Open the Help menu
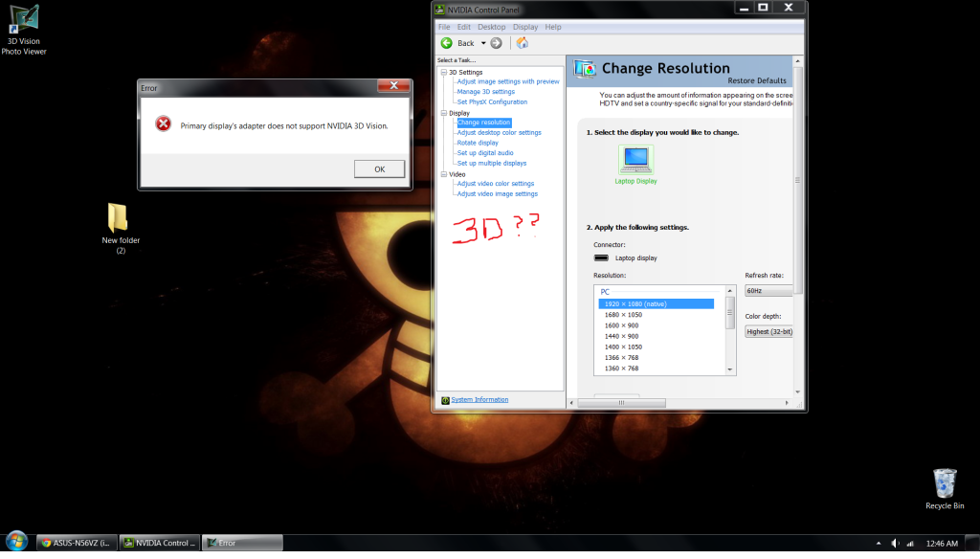 coord(553,27)
